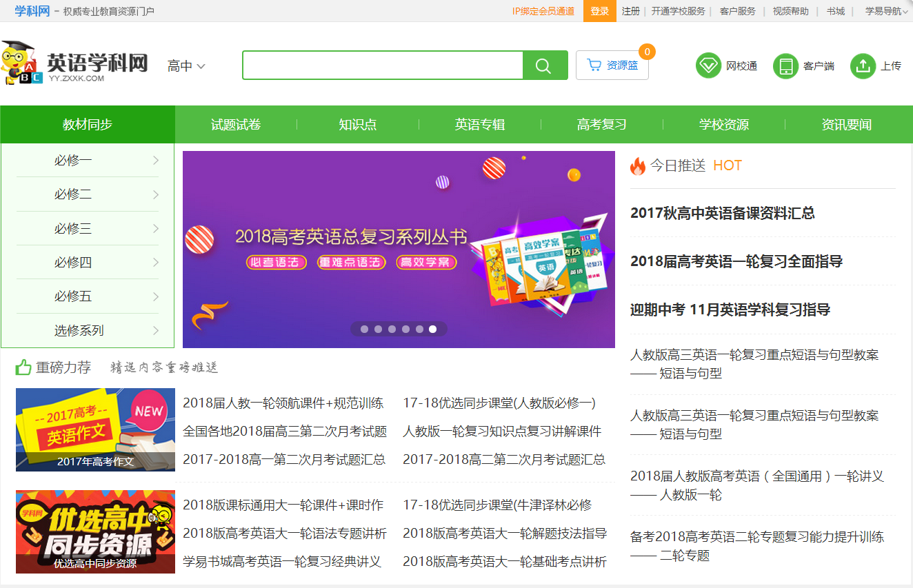Open the 优选高中同步资源 thumbnail
The width and height of the screenshot is (913, 588).
[x=95, y=531]
